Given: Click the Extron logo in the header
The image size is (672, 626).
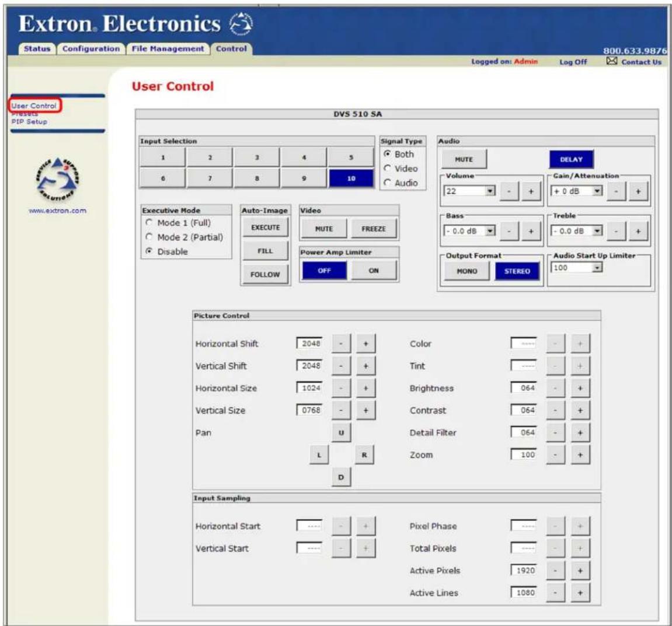Looking at the screenshot, I should click(x=241, y=23).
